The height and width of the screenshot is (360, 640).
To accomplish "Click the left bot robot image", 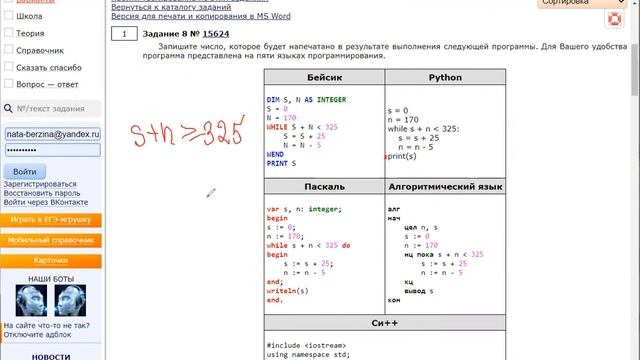I will (31, 300).
